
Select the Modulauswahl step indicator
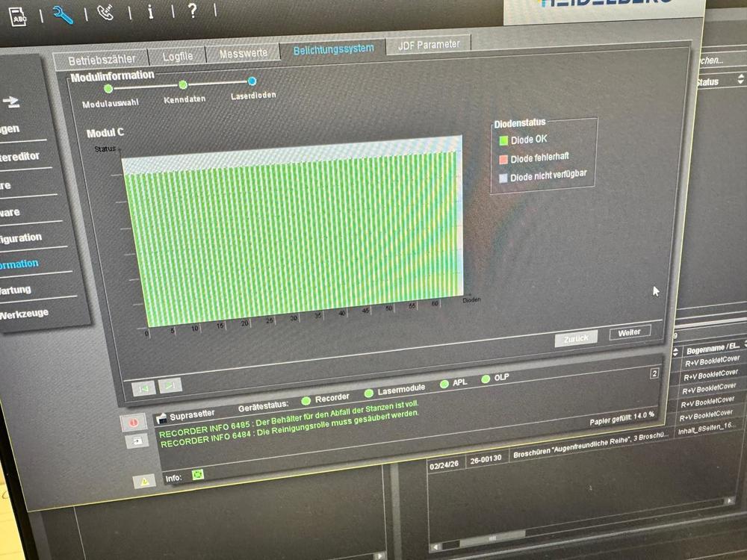(x=108, y=89)
